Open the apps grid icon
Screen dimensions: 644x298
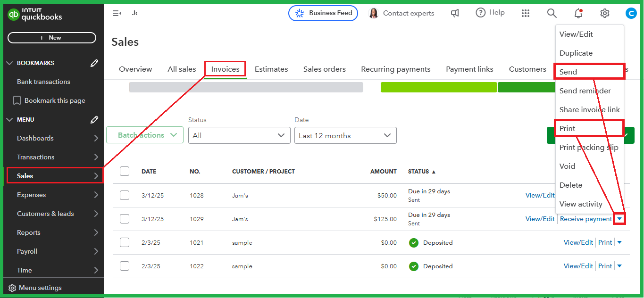526,13
